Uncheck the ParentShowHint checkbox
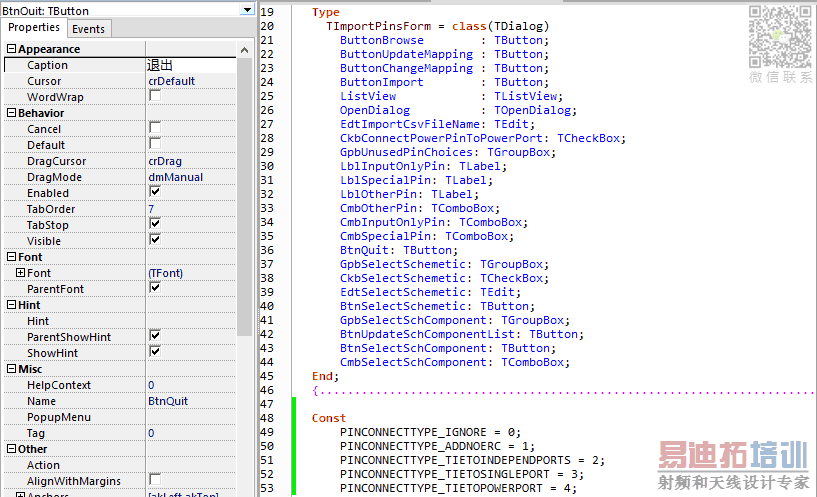The image size is (817, 497). [x=155, y=336]
